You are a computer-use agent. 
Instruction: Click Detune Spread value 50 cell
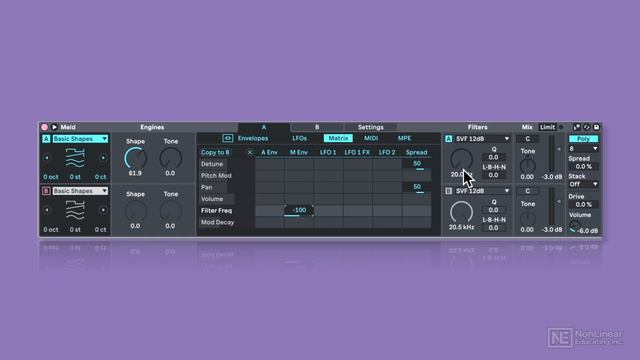417,164
